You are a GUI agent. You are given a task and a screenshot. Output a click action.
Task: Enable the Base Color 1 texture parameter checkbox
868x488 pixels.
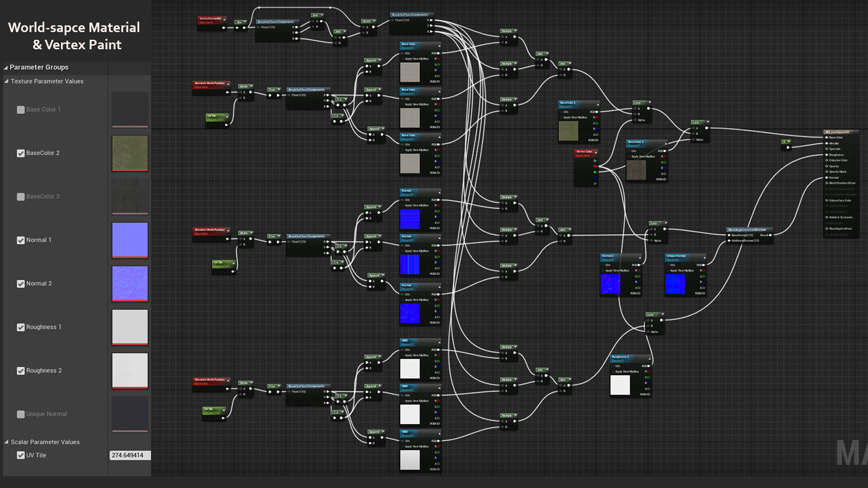coord(21,110)
